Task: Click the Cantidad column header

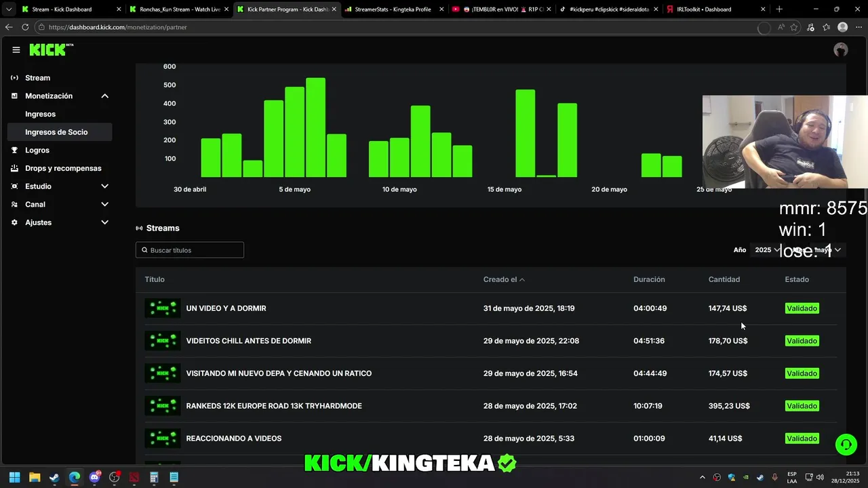Action: 724,279
